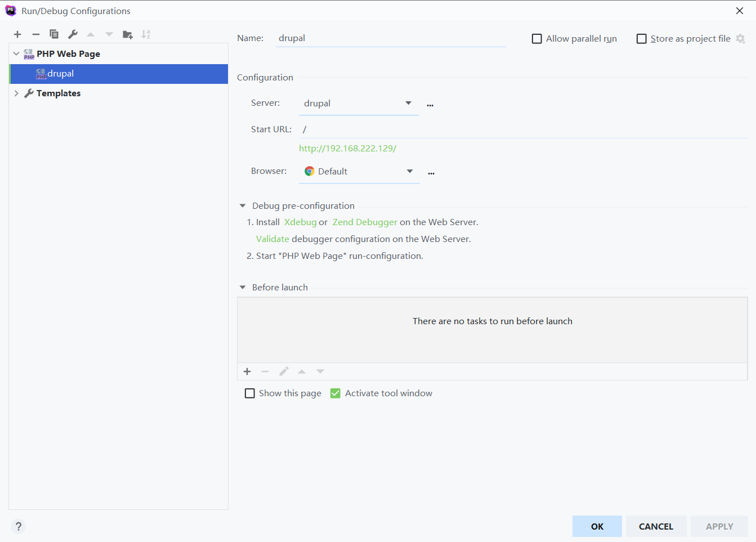756x542 pixels.
Task: Click Validate debugger configuration link
Action: 272,239
